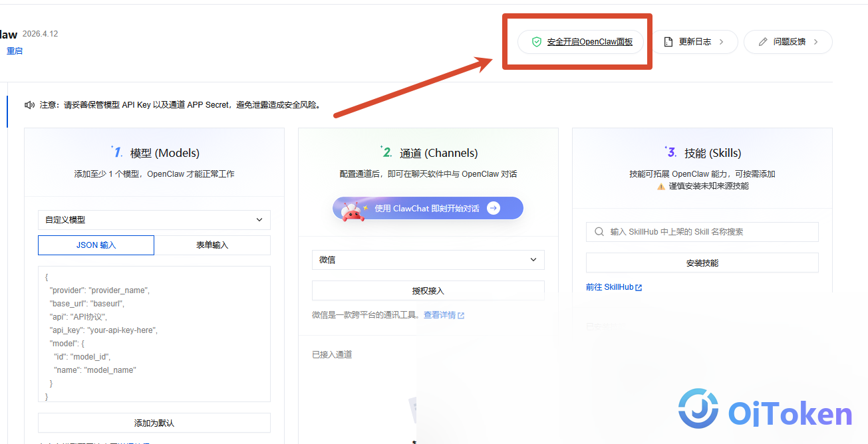The image size is (868, 444).
Task: Click the "api_key": "your-api-key-here" line
Action: pos(104,330)
